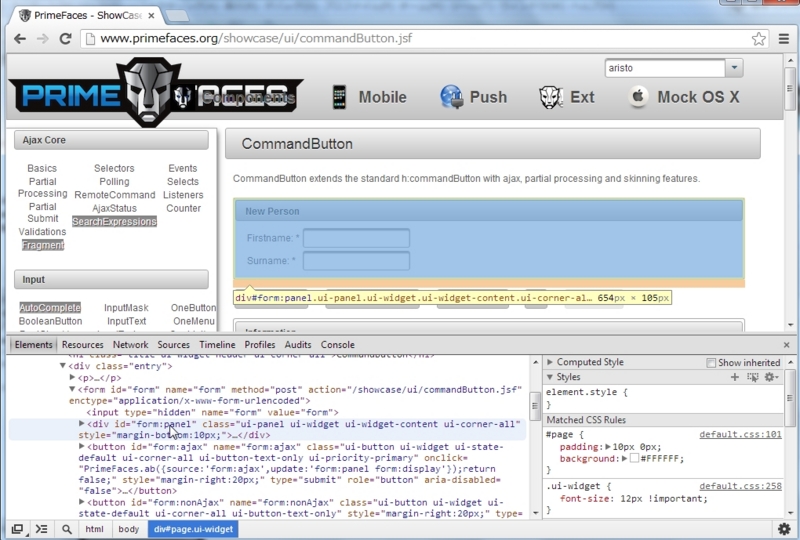
Task: Switch to the Network devtools tab
Action: 131,345
